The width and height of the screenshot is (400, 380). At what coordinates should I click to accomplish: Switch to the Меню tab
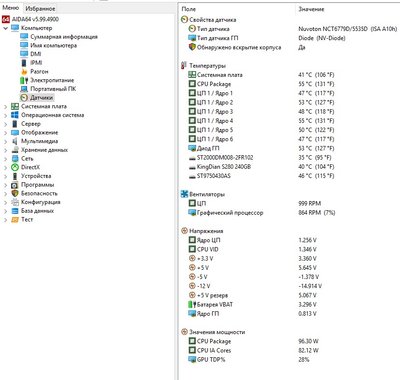pos(11,8)
